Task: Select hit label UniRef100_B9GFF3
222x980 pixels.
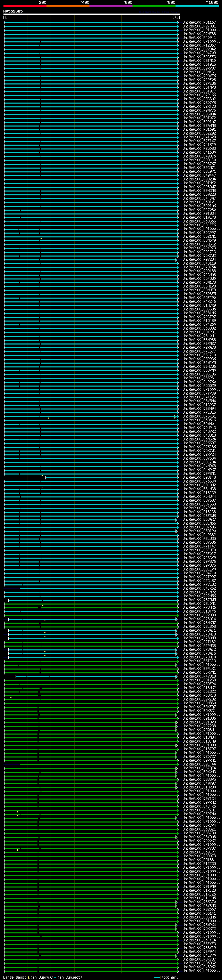Action: pyautogui.click(x=199, y=57)
